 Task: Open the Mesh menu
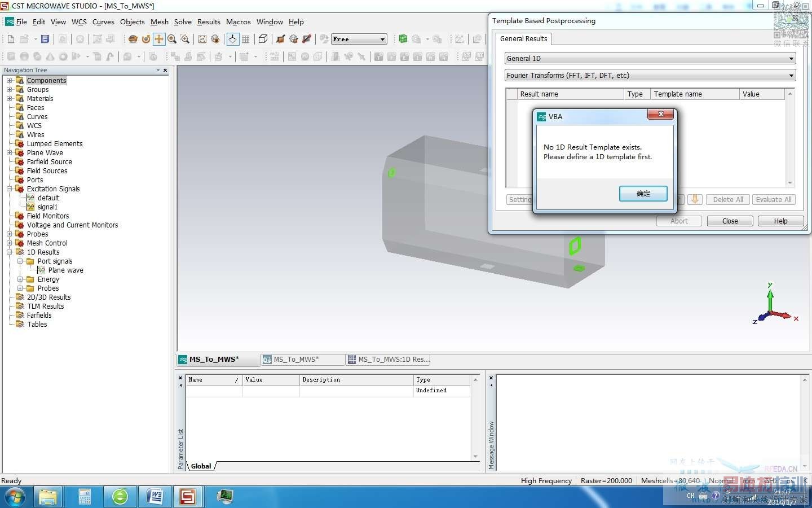click(x=160, y=21)
